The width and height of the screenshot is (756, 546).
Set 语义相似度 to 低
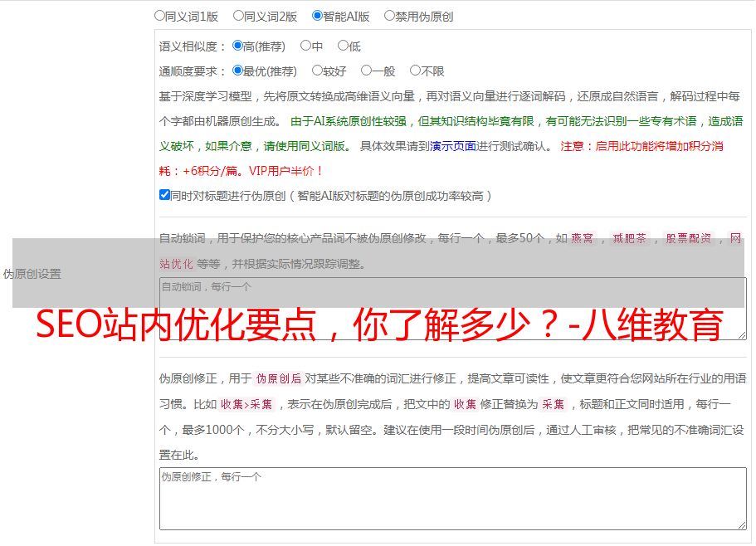(343, 46)
